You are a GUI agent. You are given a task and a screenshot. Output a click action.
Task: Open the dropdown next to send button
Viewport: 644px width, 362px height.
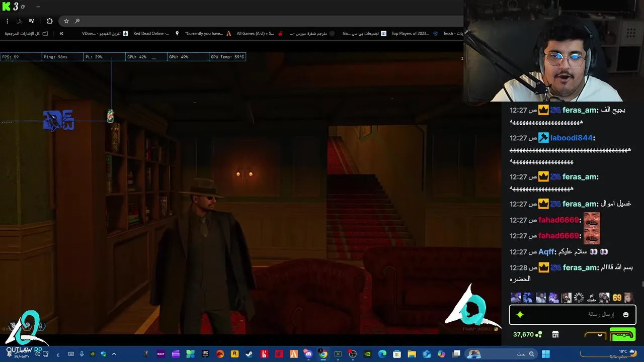click(x=600, y=335)
